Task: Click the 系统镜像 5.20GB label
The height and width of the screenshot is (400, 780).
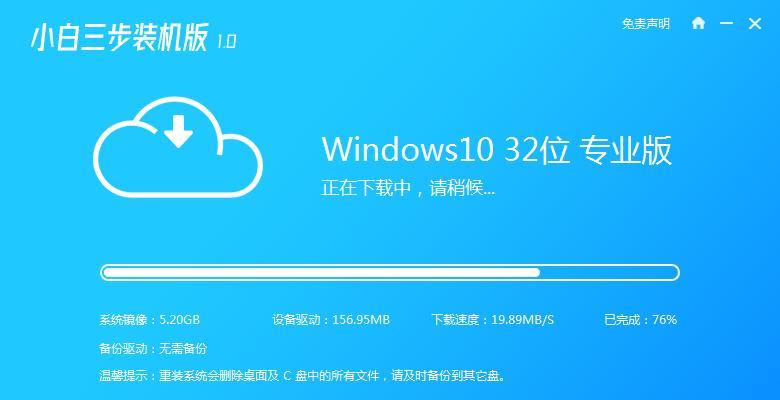Action: (149, 319)
